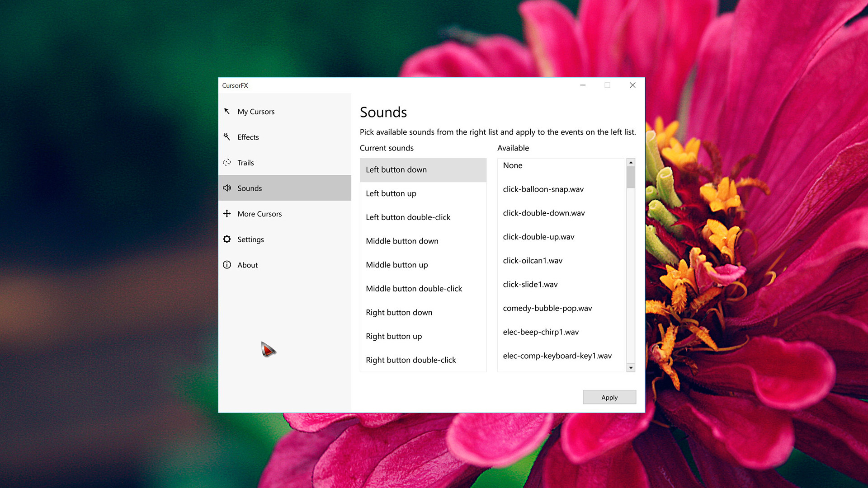This screenshot has height=488, width=868.
Task: Choose comedy-bubble-pop.wav sound
Action: pyautogui.click(x=547, y=308)
